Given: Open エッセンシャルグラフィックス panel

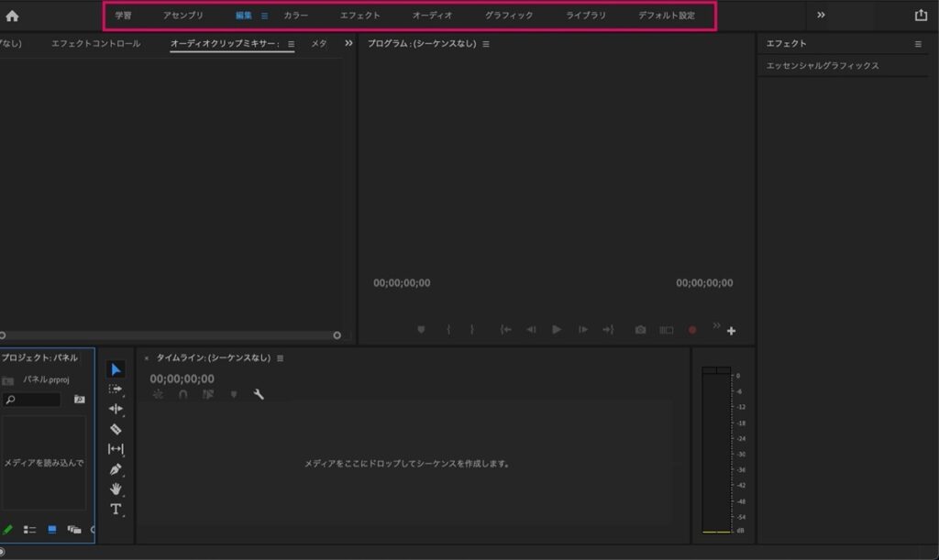Looking at the screenshot, I should (x=823, y=66).
